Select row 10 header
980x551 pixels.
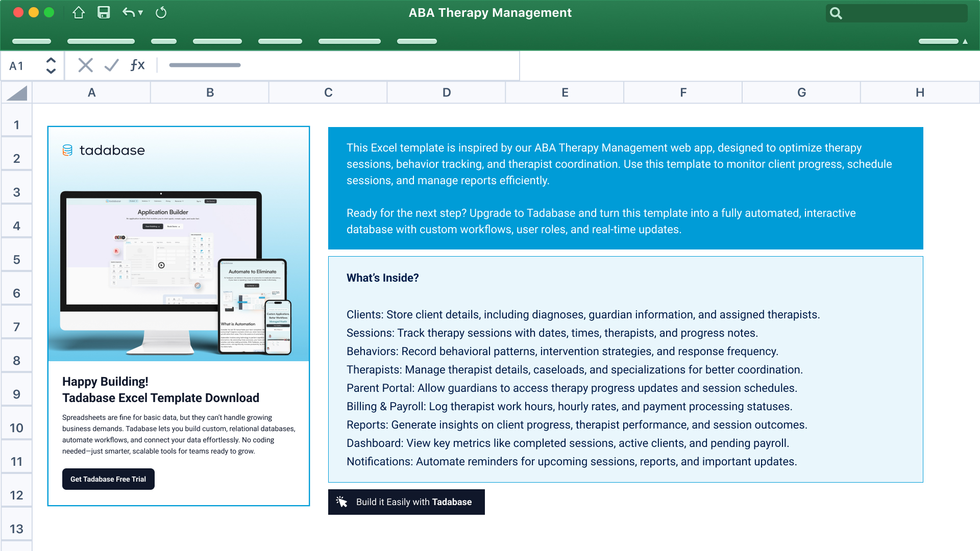tap(17, 423)
